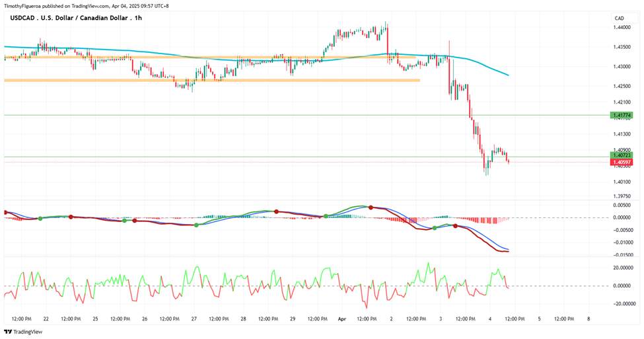The width and height of the screenshot is (644, 339).
Task: Click the 20.00000 oscillator axis value
Action: (x=624, y=268)
